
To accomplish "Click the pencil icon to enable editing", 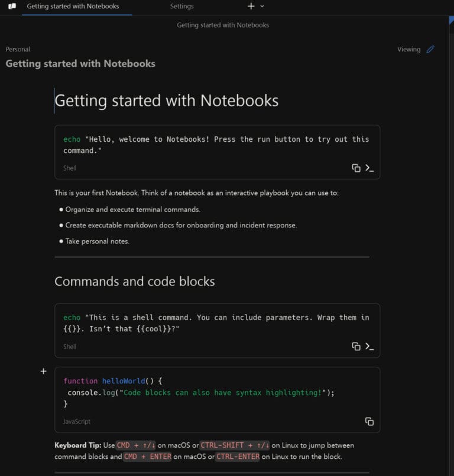I will (430, 50).
